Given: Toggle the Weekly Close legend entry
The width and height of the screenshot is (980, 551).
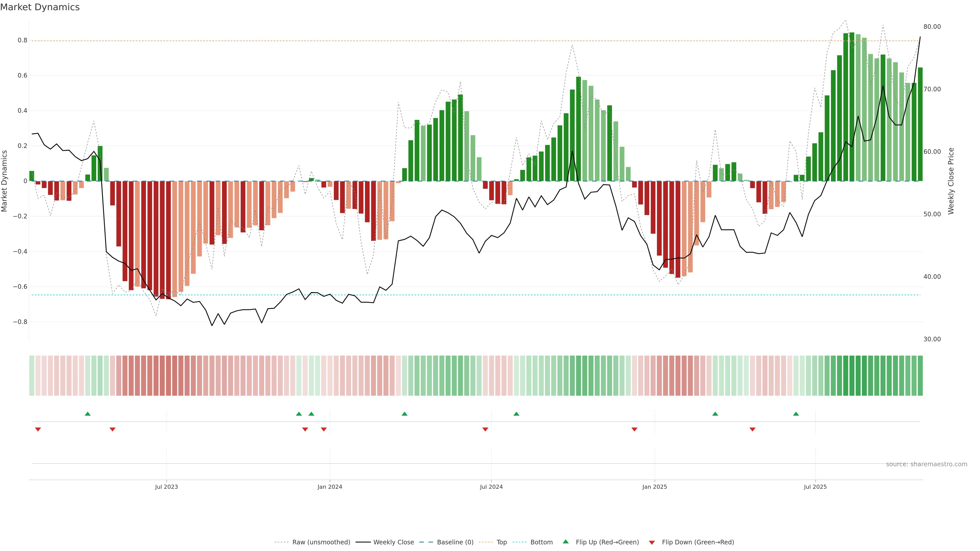Looking at the screenshot, I should [393, 542].
